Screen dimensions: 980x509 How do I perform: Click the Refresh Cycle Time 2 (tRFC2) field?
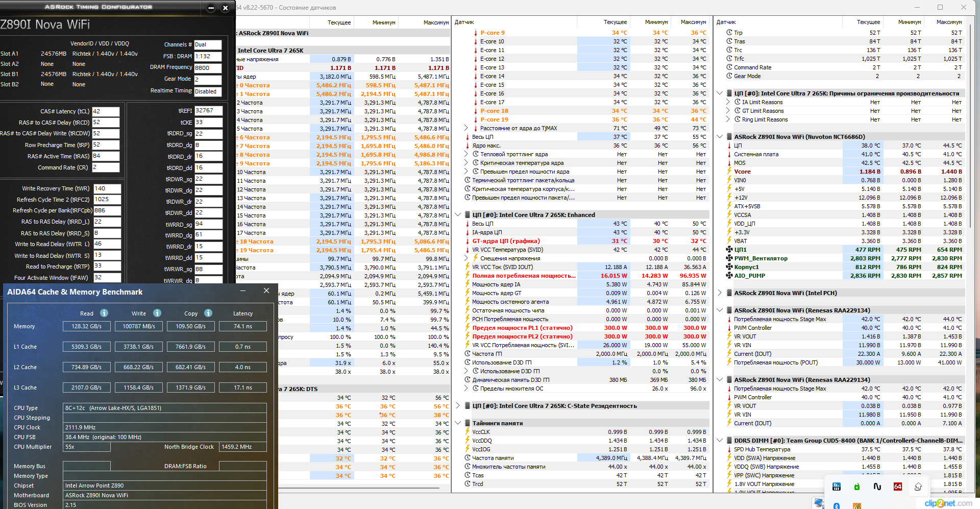click(107, 200)
